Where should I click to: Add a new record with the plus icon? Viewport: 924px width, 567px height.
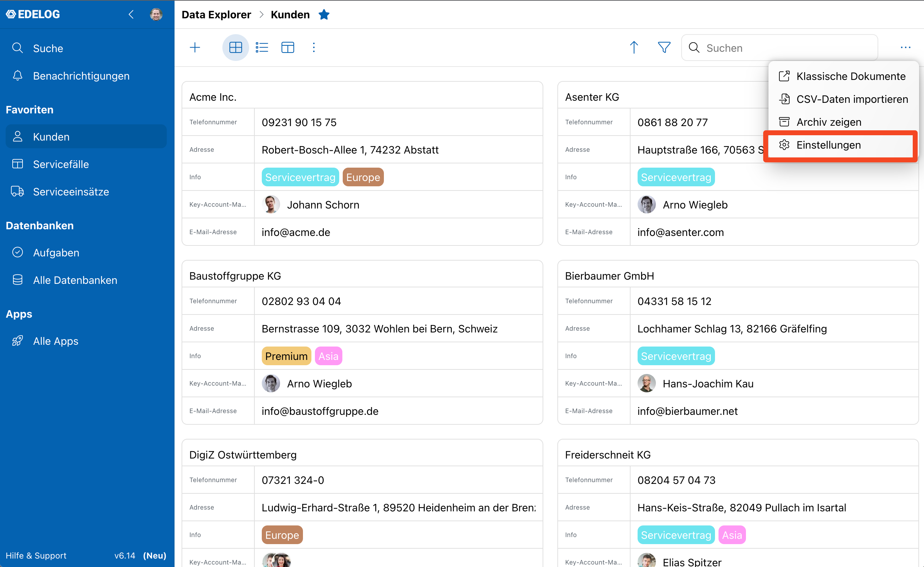click(195, 48)
